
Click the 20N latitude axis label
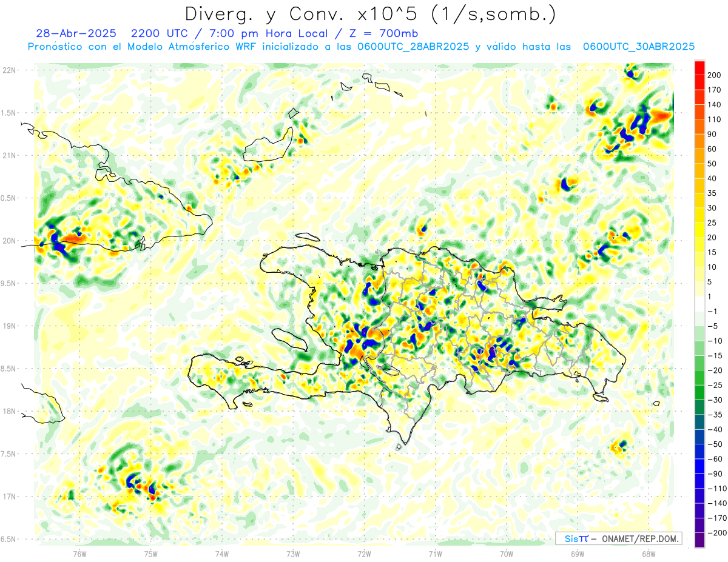click(x=10, y=241)
